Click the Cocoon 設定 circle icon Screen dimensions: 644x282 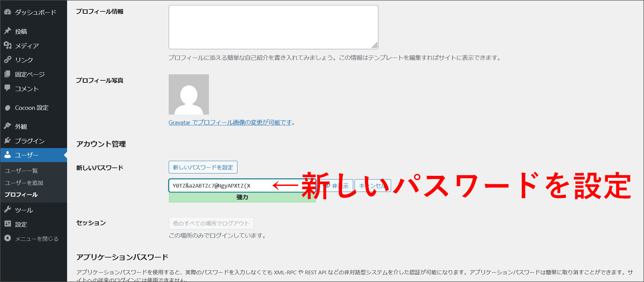(7, 108)
